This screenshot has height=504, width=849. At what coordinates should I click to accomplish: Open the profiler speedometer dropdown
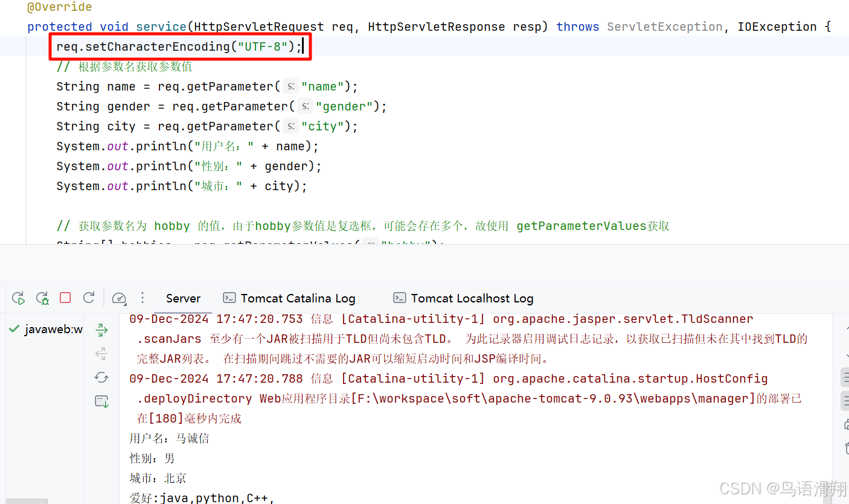(120, 298)
